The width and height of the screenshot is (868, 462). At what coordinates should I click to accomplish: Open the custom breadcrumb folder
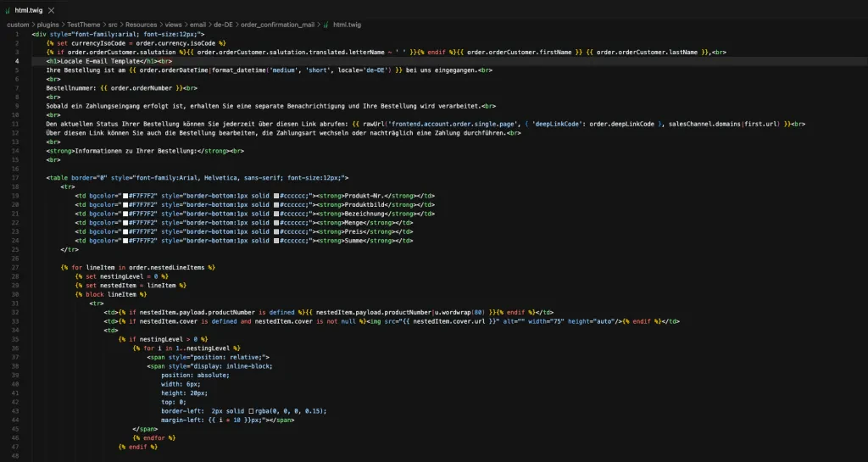(x=18, y=25)
